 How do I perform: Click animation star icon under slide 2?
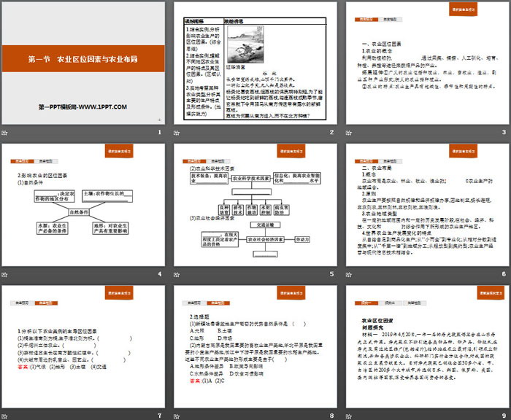tap(177, 133)
